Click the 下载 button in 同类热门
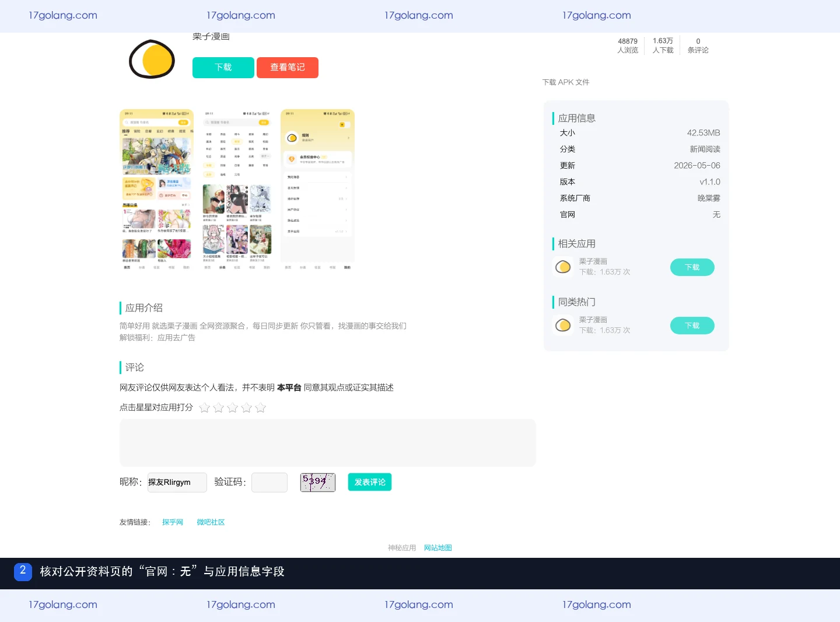 (x=692, y=326)
